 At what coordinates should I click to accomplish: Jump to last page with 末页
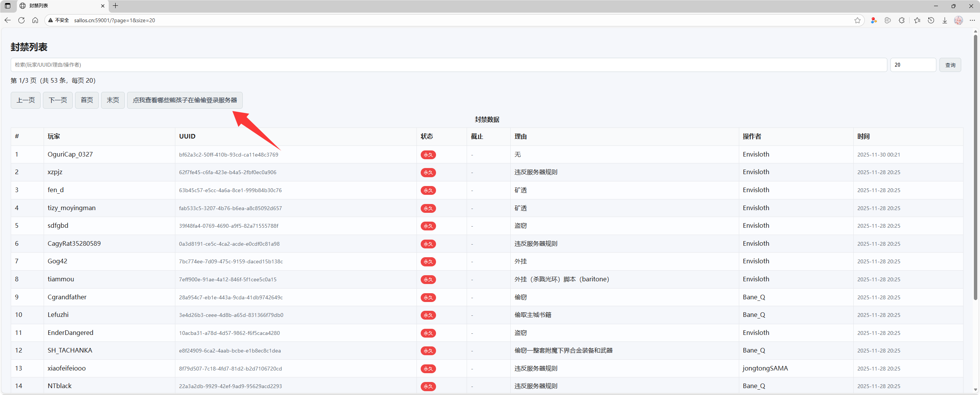pyautogui.click(x=113, y=100)
